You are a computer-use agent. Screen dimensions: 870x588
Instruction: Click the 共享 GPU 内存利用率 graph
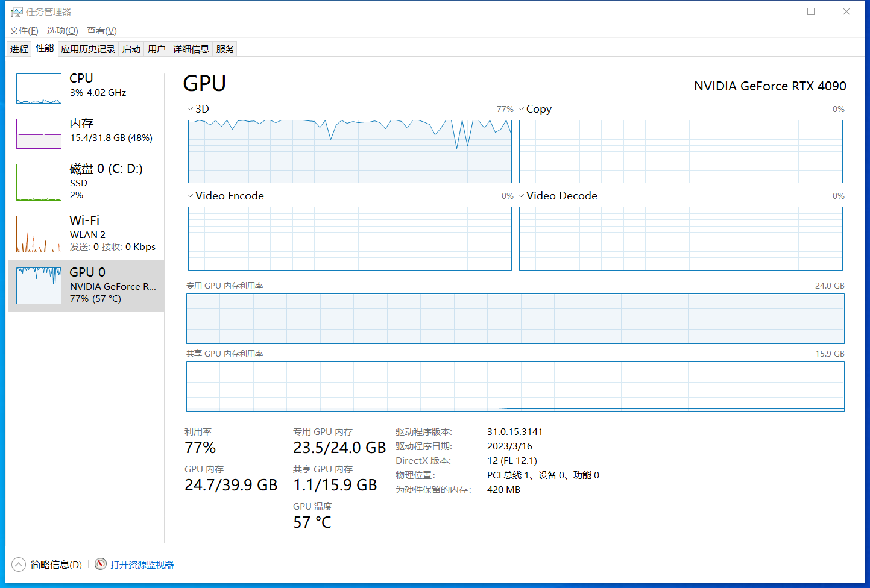pyautogui.click(x=515, y=387)
